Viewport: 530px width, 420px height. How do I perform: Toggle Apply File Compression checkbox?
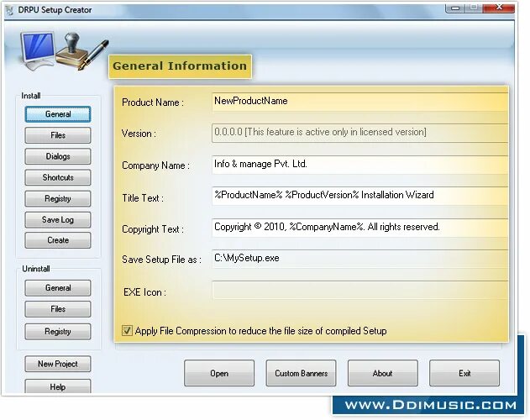pos(127,330)
